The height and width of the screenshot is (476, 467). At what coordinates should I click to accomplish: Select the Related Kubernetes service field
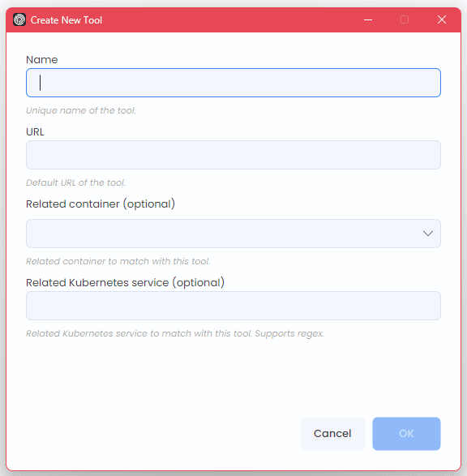coord(233,306)
